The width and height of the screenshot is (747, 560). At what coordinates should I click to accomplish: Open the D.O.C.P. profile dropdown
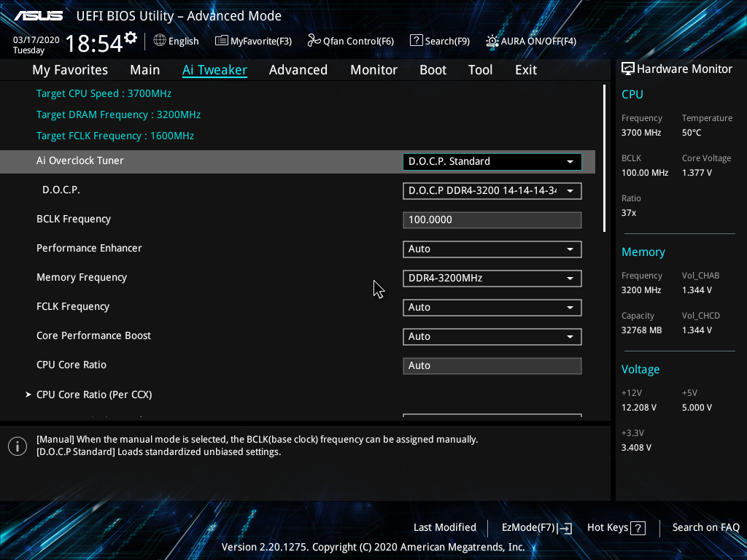[492, 191]
